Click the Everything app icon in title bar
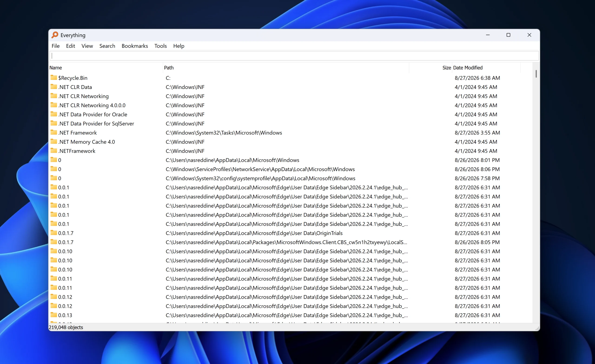The height and width of the screenshot is (364, 595). click(55, 35)
